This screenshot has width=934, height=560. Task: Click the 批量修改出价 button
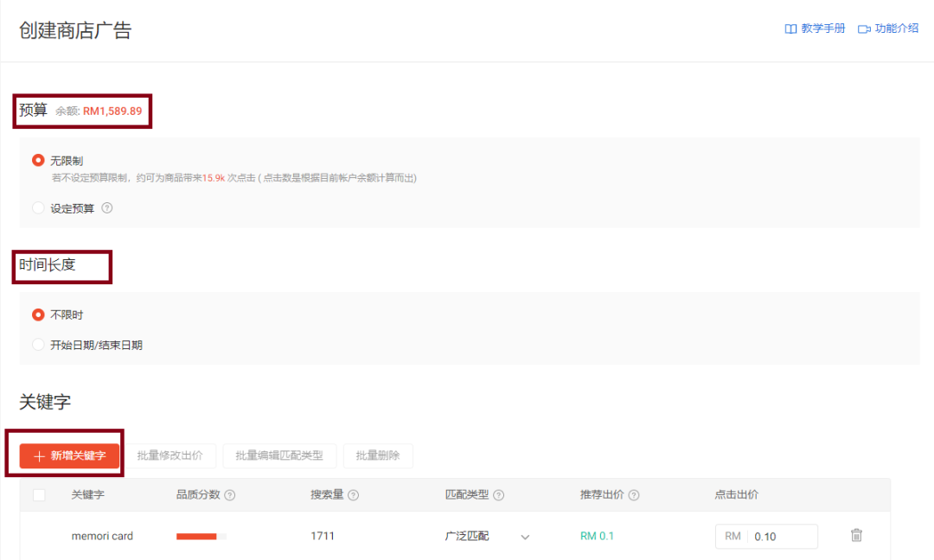pos(170,455)
